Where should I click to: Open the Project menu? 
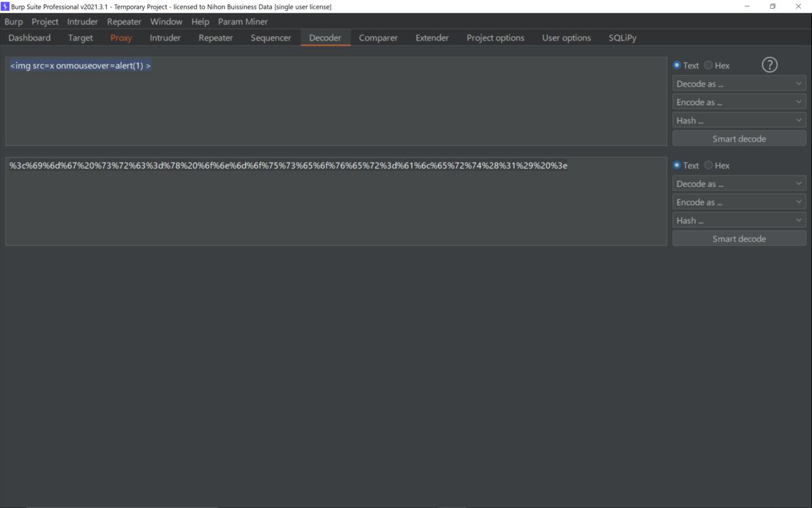tap(45, 22)
